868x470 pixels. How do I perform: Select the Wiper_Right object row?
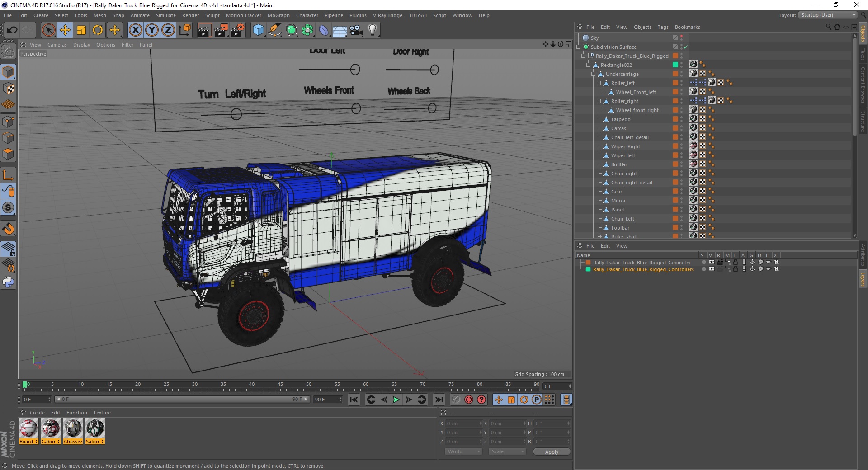coord(626,146)
